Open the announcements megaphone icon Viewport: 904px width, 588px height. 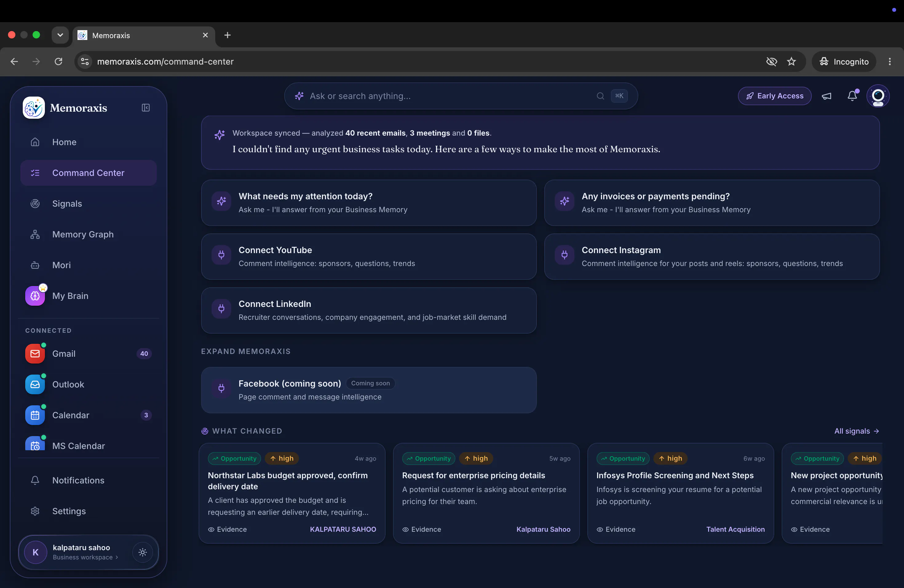click(x=827, y=96)
